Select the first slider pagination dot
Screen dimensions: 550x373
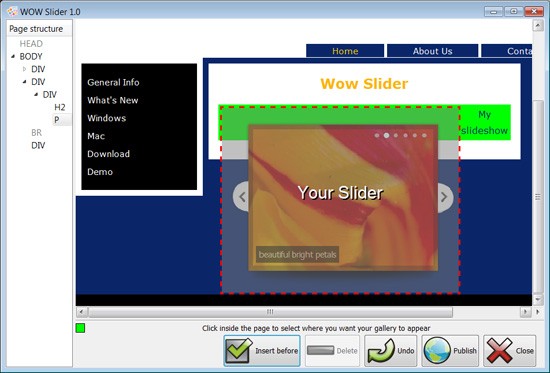[377, 135]
